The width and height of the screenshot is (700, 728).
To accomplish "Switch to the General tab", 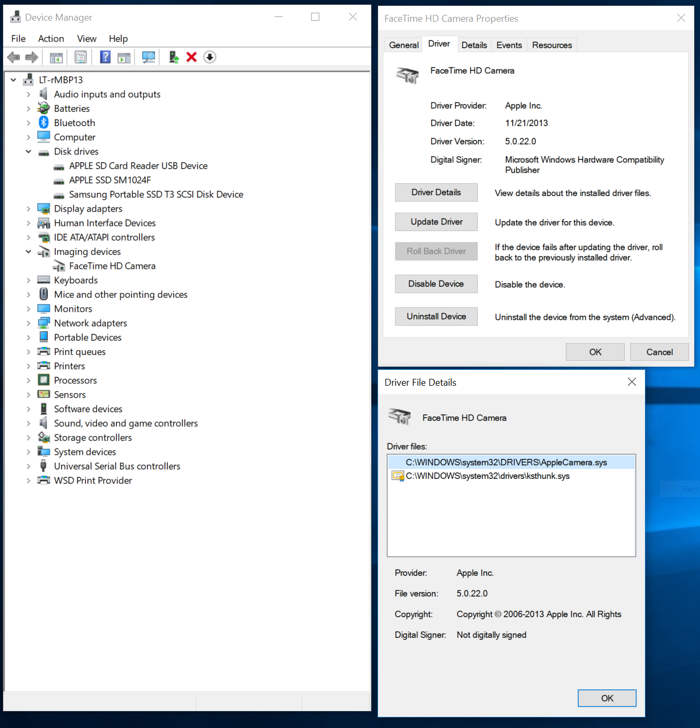I will coord(403,45).
